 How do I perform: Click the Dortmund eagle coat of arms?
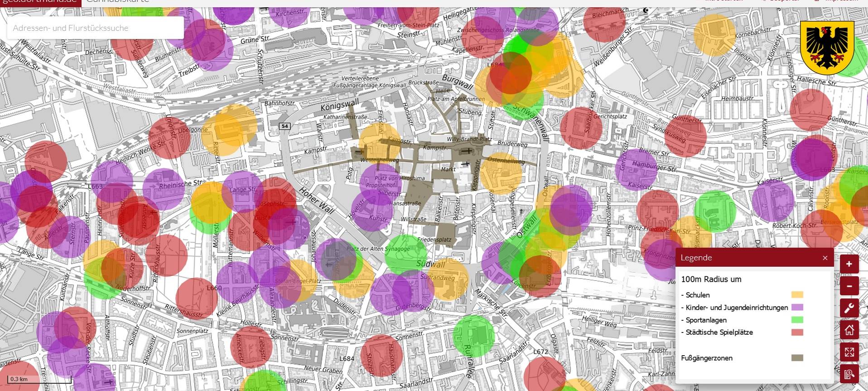pyautogui.click(x=827, y=44)
